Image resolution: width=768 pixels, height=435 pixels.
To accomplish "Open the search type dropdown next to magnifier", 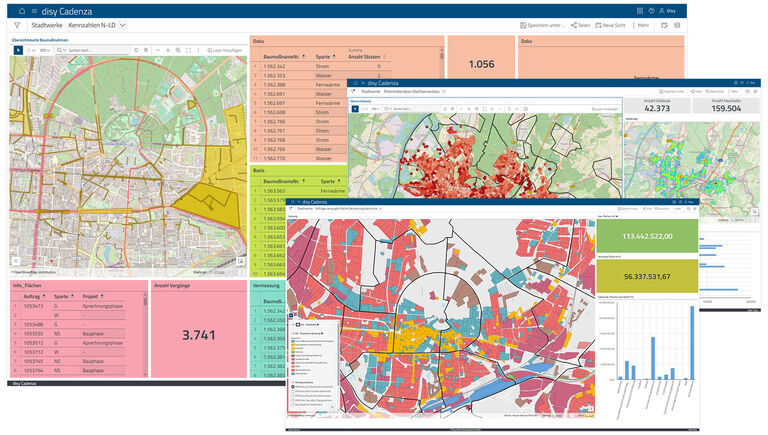I will point(65,50).
